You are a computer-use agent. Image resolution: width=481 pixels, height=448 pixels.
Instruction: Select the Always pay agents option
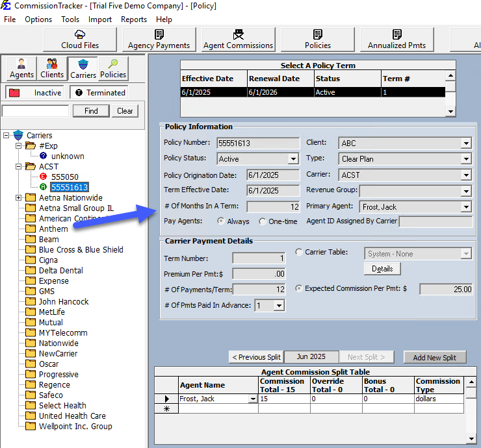222,221
